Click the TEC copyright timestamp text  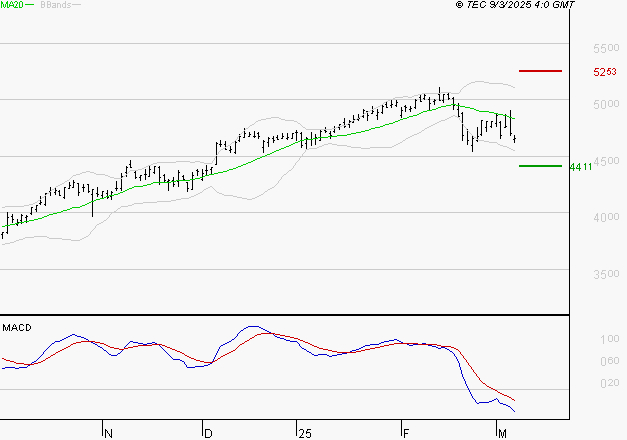pyautogui.click(x=515, y=5)
